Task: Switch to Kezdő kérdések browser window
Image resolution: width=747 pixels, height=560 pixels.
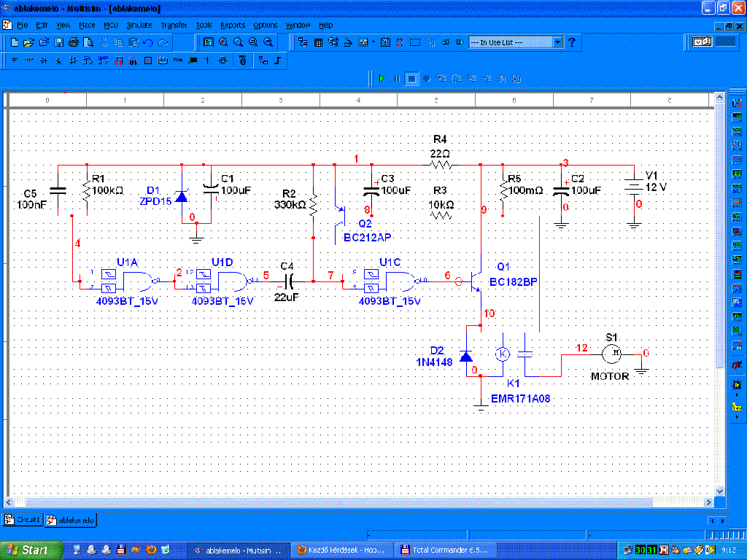Action: point(341,550)
